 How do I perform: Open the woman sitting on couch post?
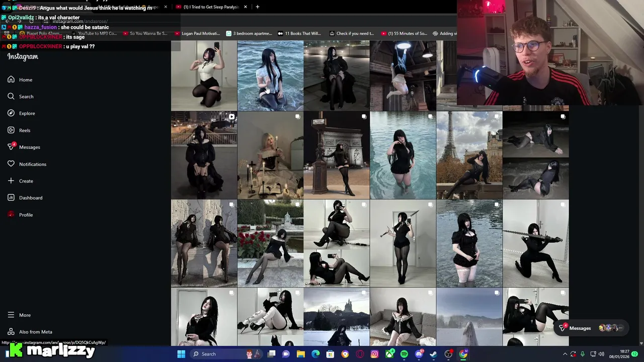click(403, 317)
